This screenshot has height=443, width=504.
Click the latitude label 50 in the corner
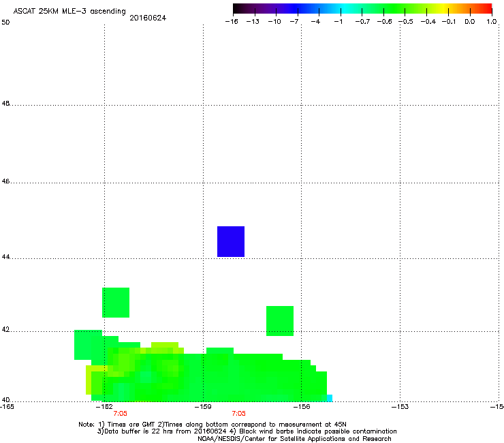5,22
